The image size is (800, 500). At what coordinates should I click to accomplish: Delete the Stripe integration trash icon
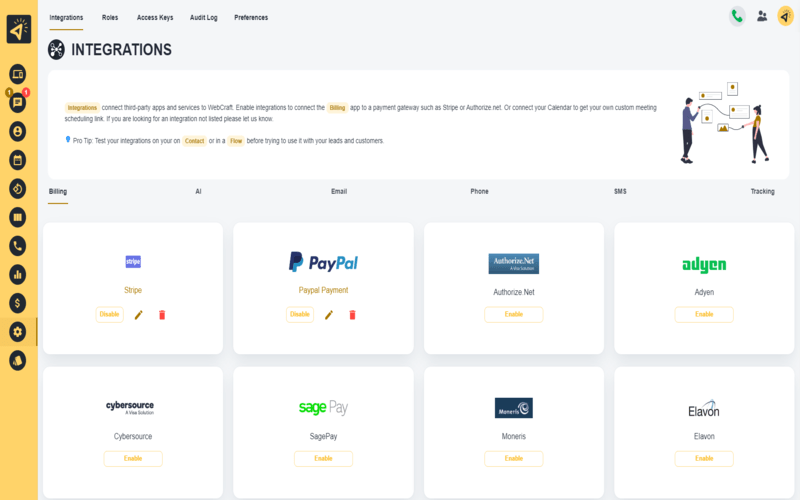pos(162,315)
